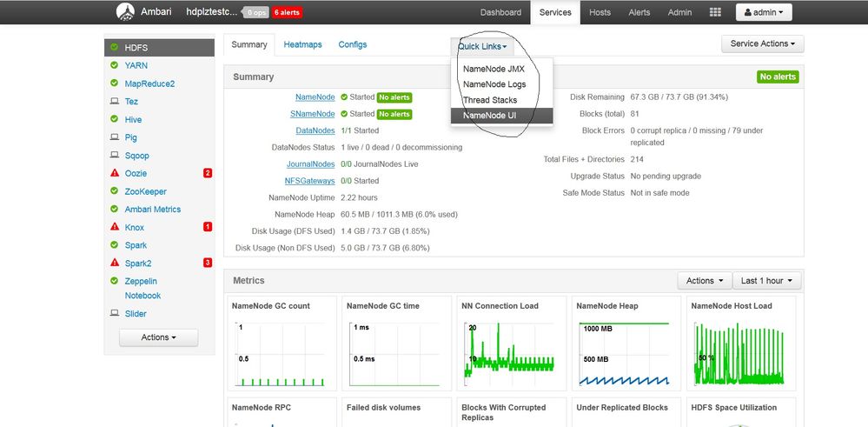
Task: Open the NFSGateways link
Action: (x=309, y=181)
